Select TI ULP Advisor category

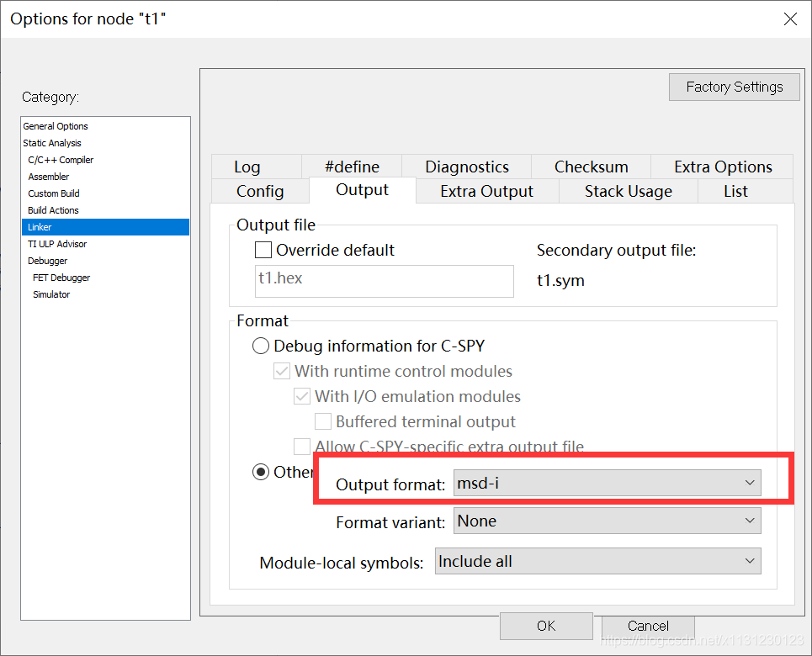pos(57,244)
